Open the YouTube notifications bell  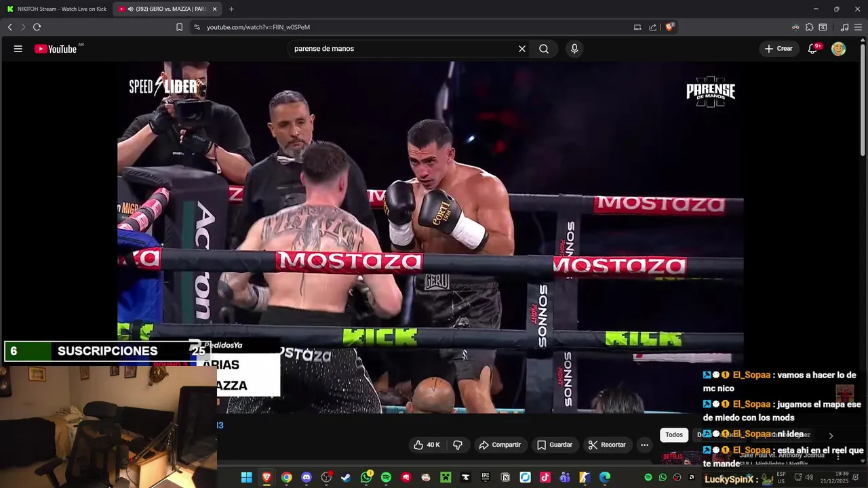(x=812, y=49)
